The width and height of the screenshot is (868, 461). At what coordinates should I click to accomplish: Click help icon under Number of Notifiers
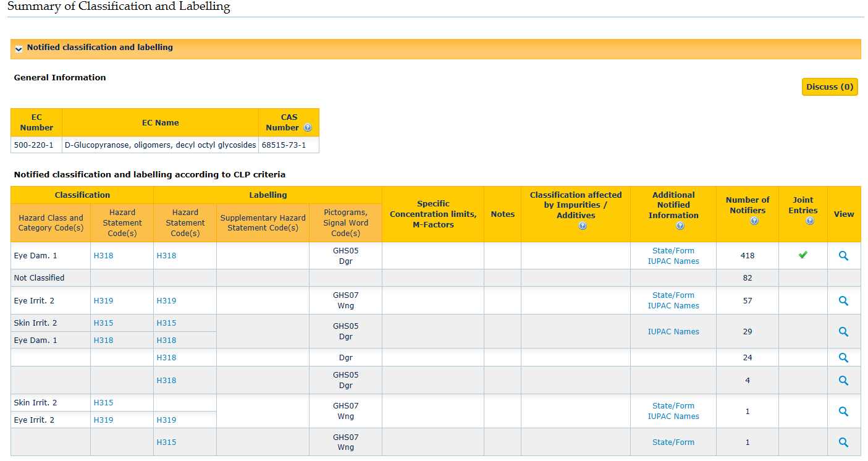pos(754,221)
